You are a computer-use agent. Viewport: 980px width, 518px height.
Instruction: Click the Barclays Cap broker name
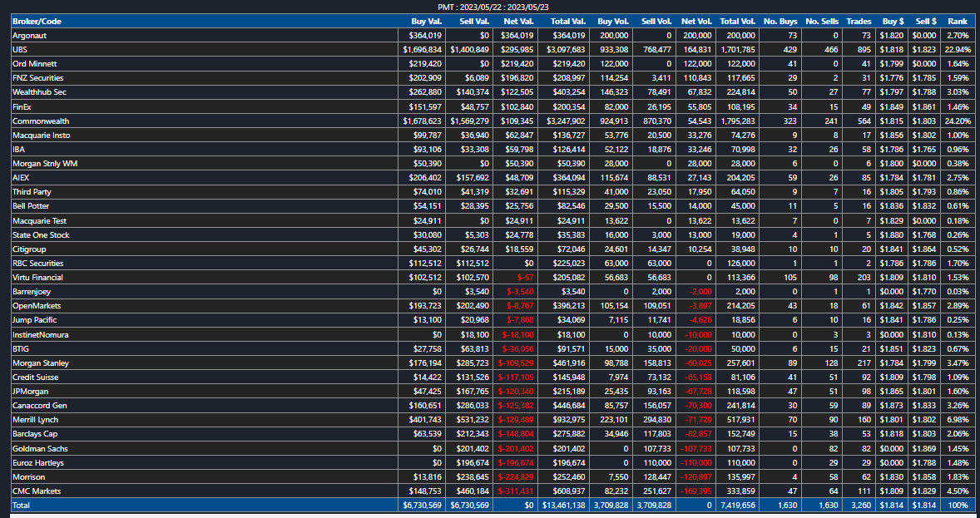click(x=36, y=434)
